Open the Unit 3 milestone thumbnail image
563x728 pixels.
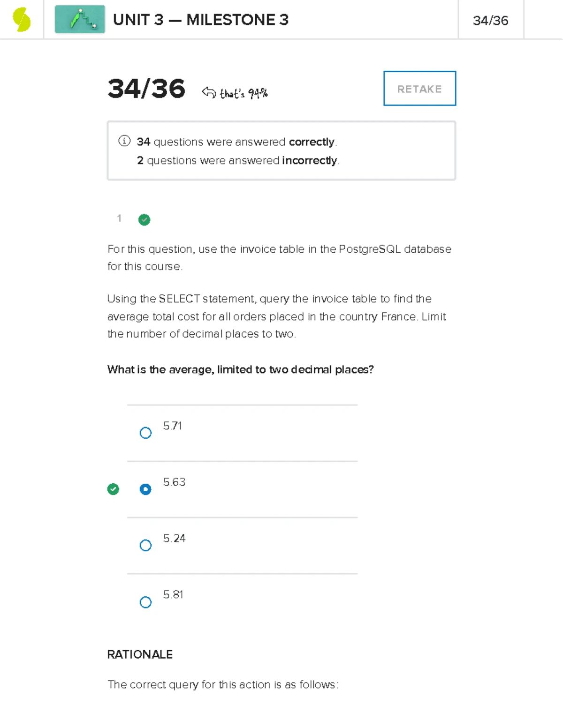pos(80,19)
